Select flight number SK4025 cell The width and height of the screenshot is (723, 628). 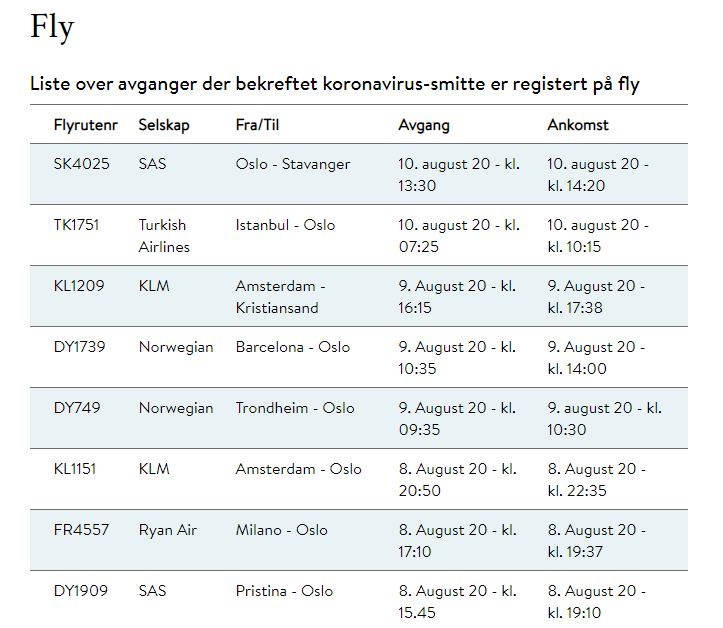coord(82,164)
